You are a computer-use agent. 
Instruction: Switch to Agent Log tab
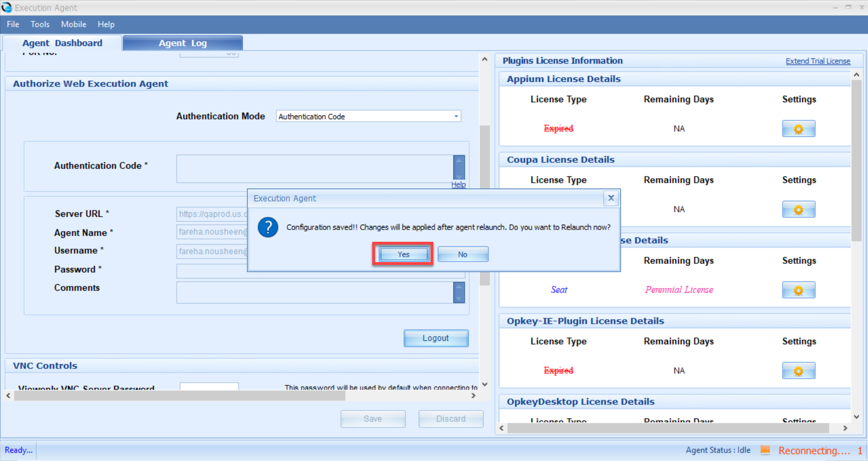pyautogui.click(x=183, y=43)
